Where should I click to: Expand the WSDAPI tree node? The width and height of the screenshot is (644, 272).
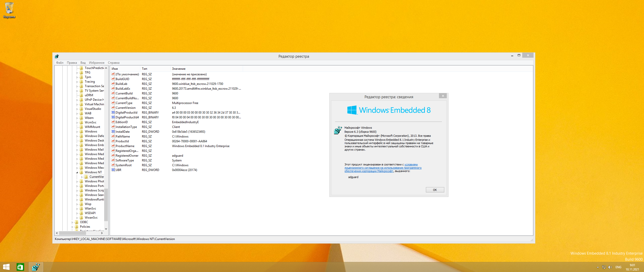tap(77, 213)
